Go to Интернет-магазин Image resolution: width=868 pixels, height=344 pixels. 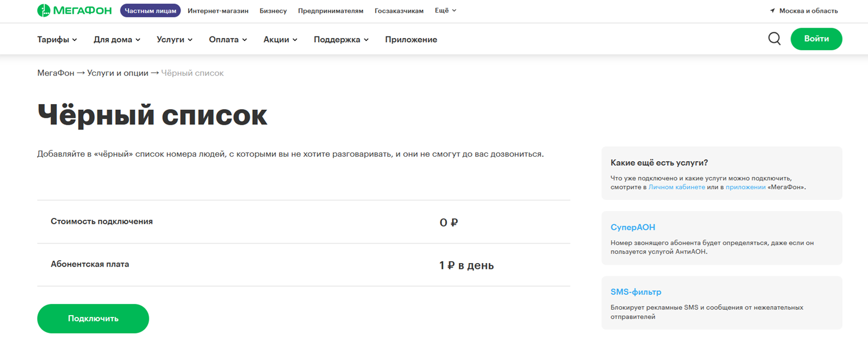[x=218, y=10]
